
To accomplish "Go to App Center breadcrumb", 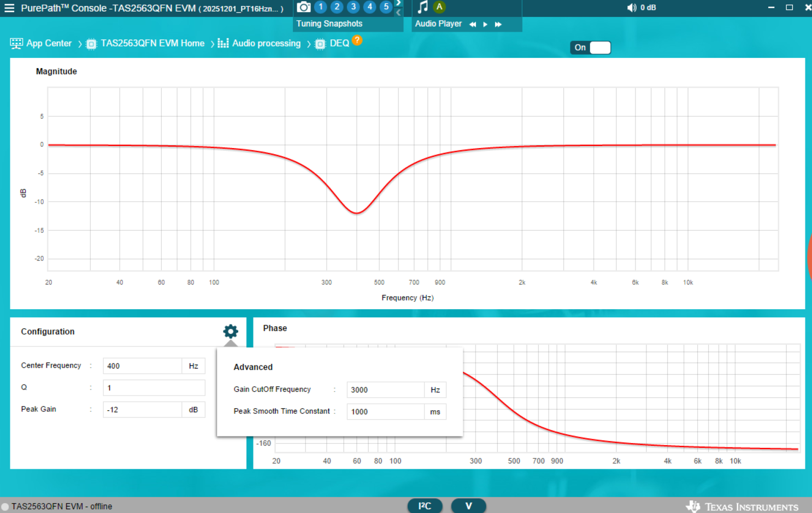I will 49,43.
